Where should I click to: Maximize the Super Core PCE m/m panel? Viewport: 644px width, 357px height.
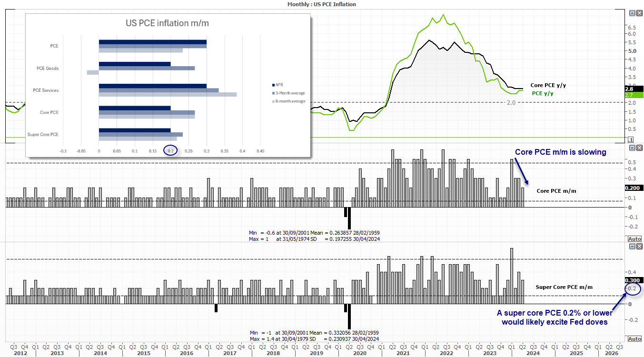tap(632, 246)
